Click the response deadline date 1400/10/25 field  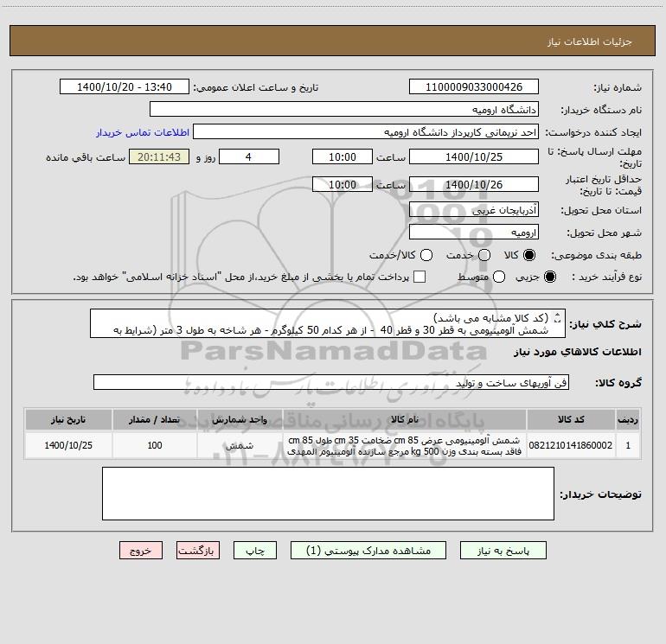pyautogui.click(x=474, y=156)
